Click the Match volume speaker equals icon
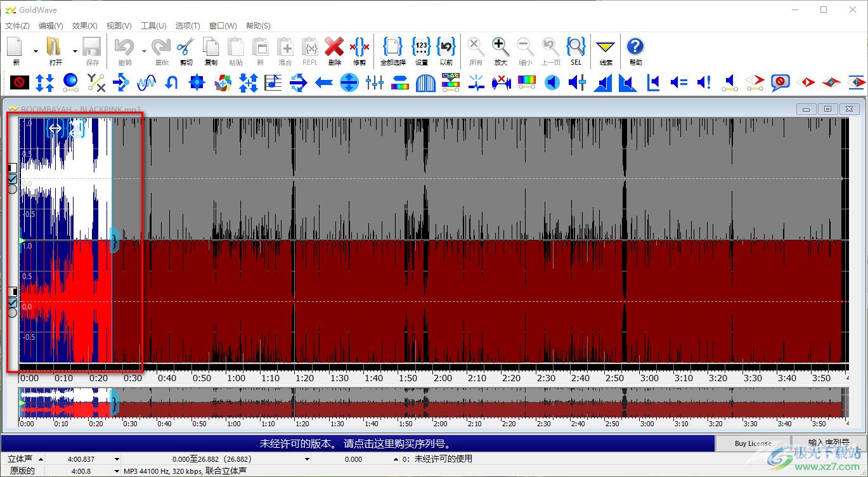This screenshot has height=477, width=868. click(x=679, y=82)
